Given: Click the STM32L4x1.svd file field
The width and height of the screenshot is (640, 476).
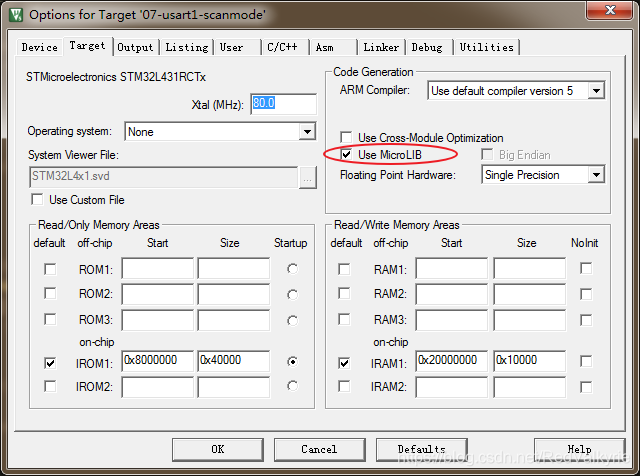Looking at the screenshot, I should coord(163,177).
